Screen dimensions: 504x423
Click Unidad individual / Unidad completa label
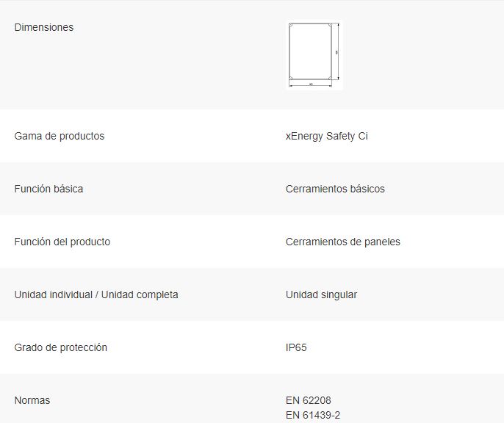[x=96, y=294]
